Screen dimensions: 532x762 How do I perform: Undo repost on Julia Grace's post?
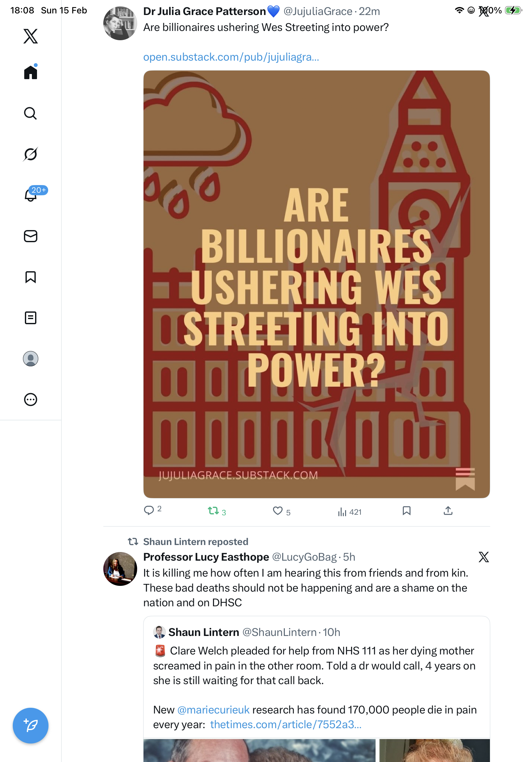tap(213, 511)
